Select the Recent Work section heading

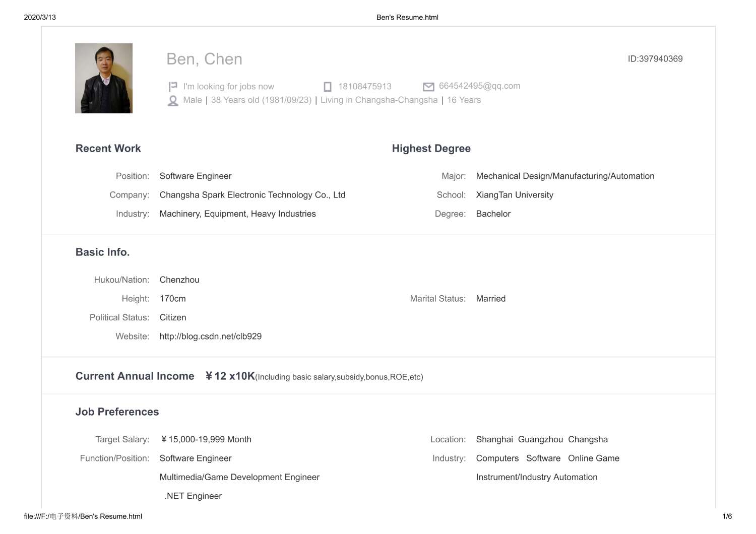[108, 148]
